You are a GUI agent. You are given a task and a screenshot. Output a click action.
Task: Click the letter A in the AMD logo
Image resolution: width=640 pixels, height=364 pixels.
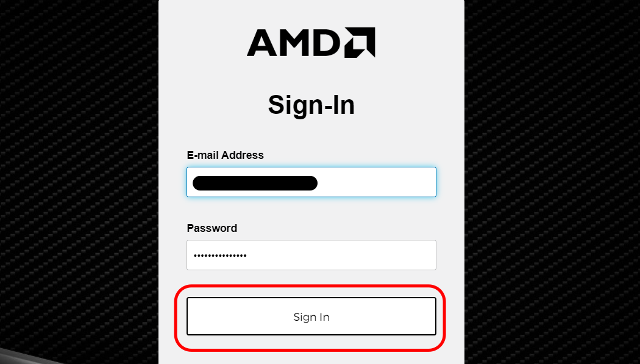pyautogui.click(x=263, y=43)
